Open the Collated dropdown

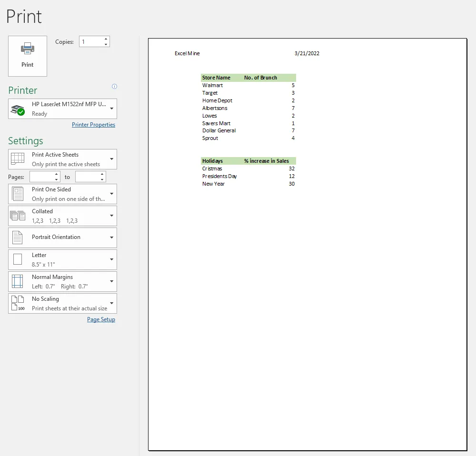tap(62, 216)
